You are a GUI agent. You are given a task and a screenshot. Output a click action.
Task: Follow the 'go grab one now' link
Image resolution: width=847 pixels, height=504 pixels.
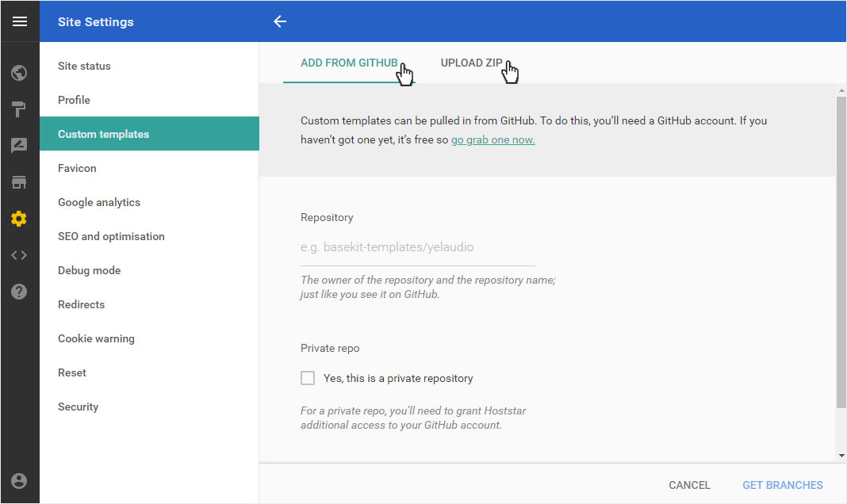pos(493,139)
